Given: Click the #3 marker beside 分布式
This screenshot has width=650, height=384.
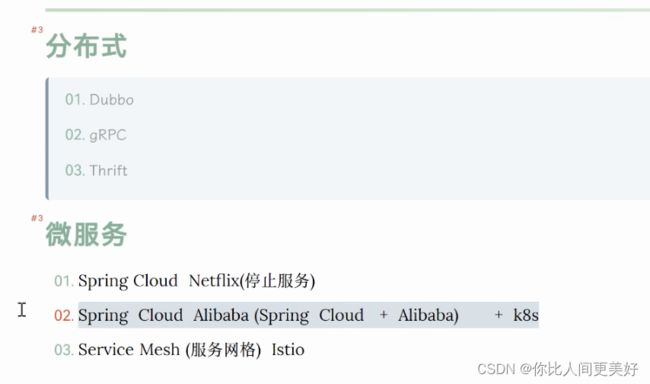Looking at the screenshot, I should [x=37, y=29].
